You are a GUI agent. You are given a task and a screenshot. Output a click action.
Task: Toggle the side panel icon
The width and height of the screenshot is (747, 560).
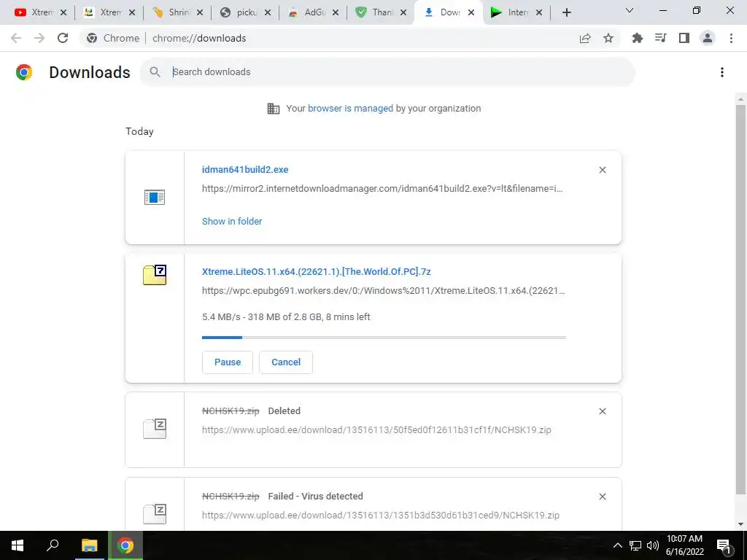click(x=684, y=38)
